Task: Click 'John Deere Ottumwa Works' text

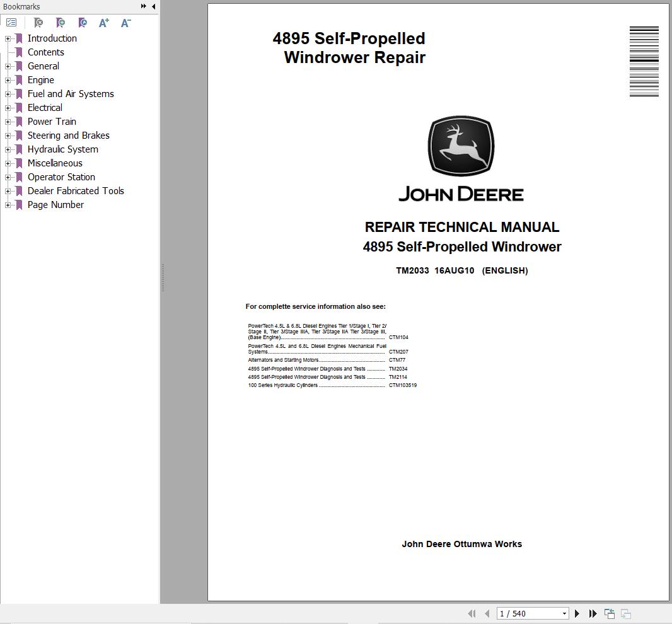Action: point(462,544)
